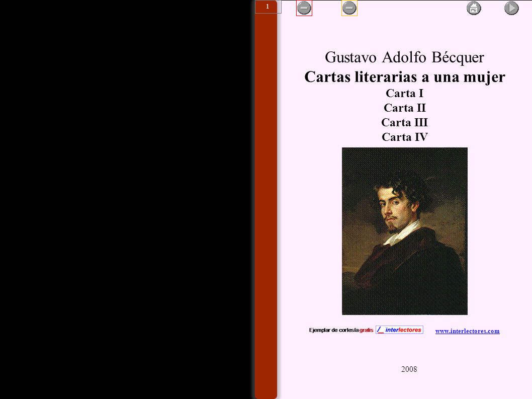Click the red-bordered minus button

(x=304, y=8)
